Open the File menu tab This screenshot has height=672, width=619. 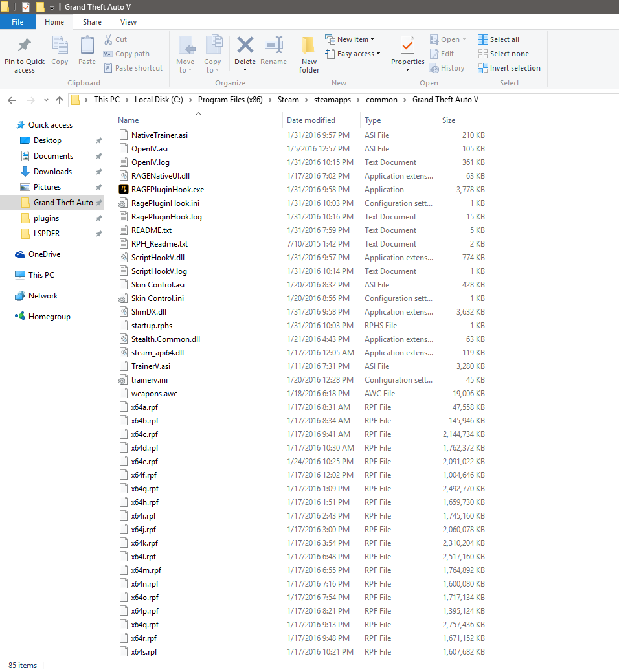17,22
